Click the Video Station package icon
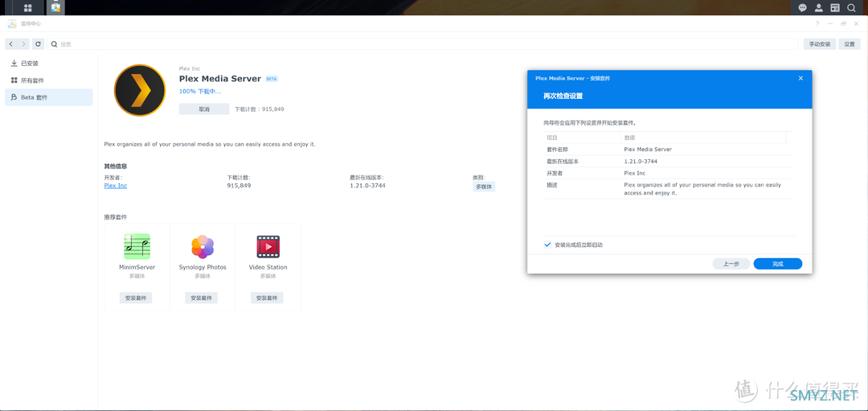Viewport: 868px width, 411px height. coord(268,246)
